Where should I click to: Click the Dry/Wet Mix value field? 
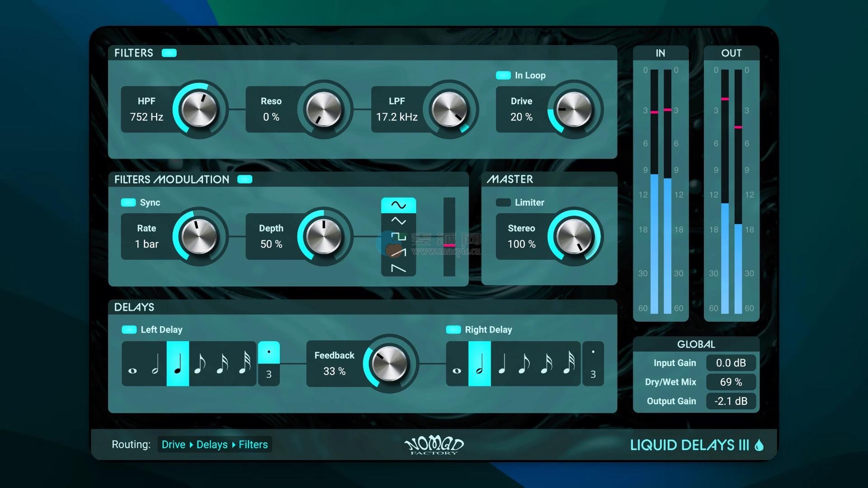pos(731,382)
